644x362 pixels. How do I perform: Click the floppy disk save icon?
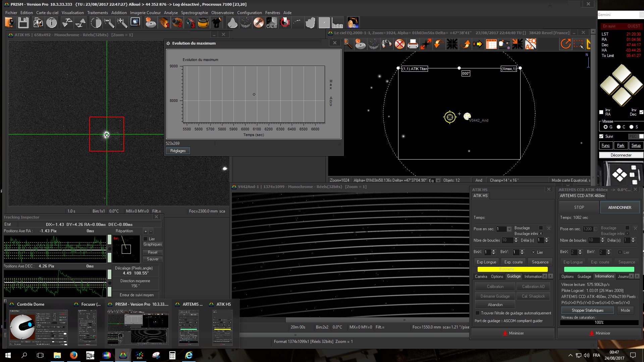tap(23, 23)
